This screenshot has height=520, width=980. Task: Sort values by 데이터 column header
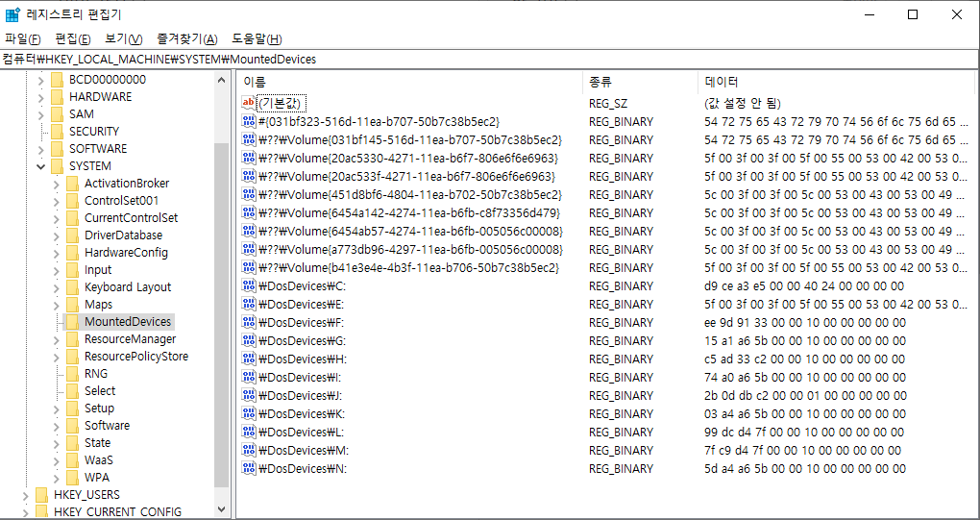pos(838,82)
